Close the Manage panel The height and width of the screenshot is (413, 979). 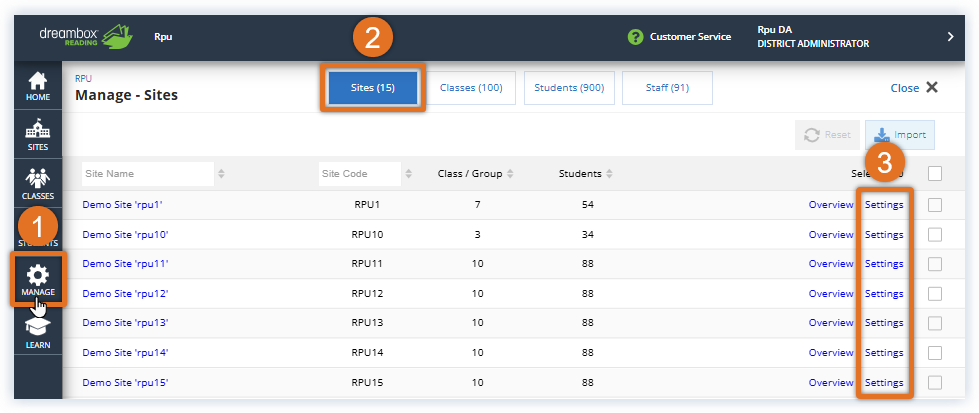tap(914, 88)
